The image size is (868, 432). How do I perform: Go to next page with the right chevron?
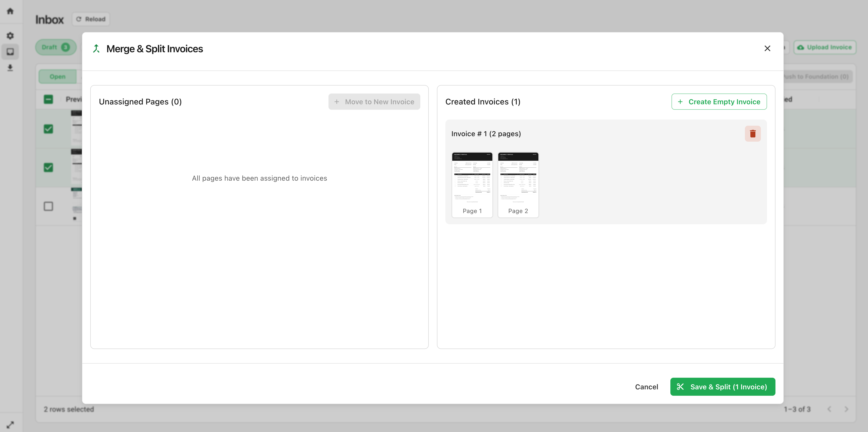click(x=847, y=409)
